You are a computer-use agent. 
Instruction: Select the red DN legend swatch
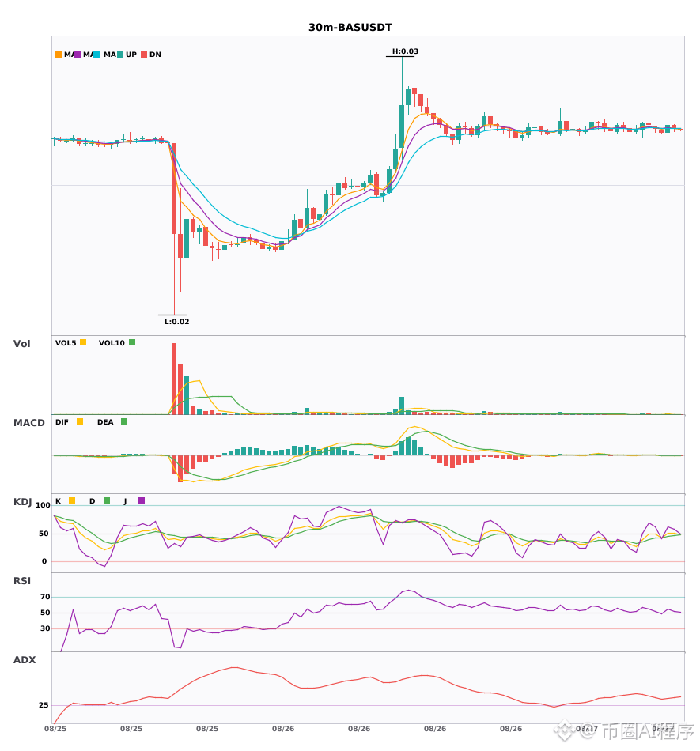(x=144, y=55)
